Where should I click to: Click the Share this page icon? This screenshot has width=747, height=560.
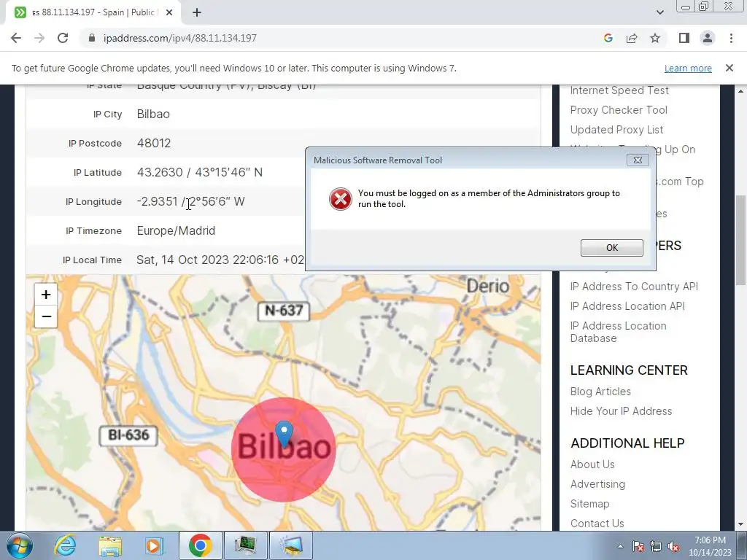[x=632, y=38]
